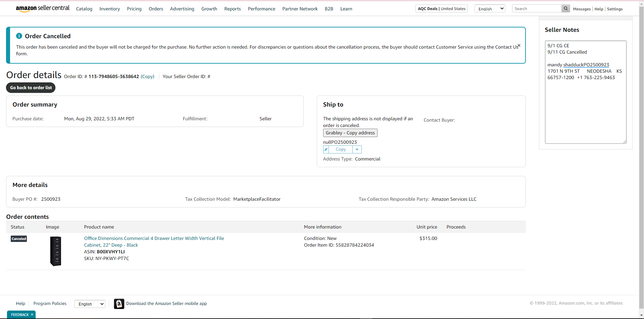Click order ID 113-7948605-3638642 text
The image size is (644, 319).
pos(114,76)
